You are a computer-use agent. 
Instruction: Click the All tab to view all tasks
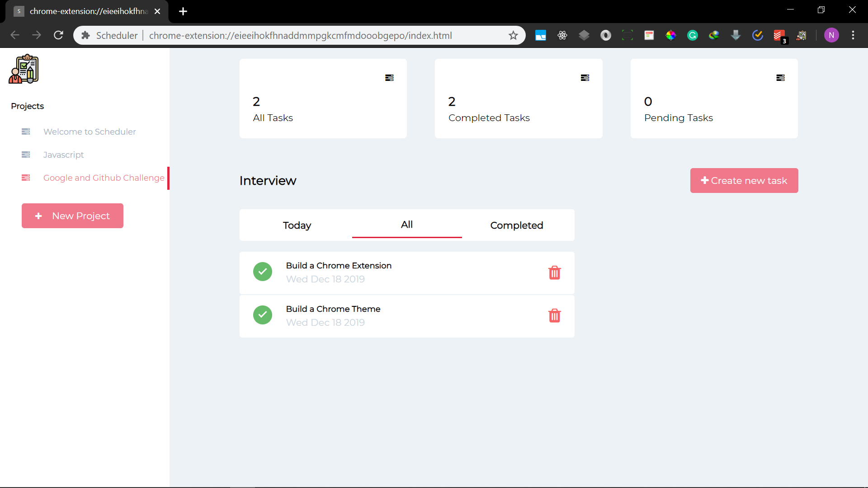coord(406,225)
